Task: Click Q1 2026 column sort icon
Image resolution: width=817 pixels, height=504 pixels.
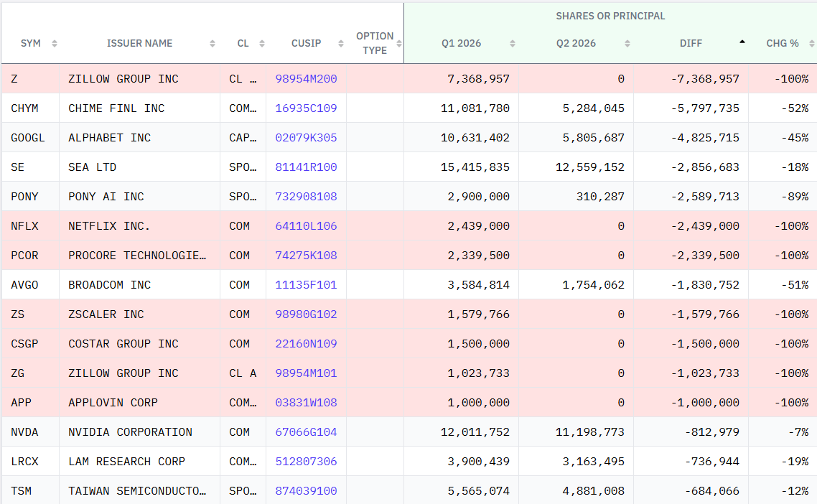Action: [512, 44]
